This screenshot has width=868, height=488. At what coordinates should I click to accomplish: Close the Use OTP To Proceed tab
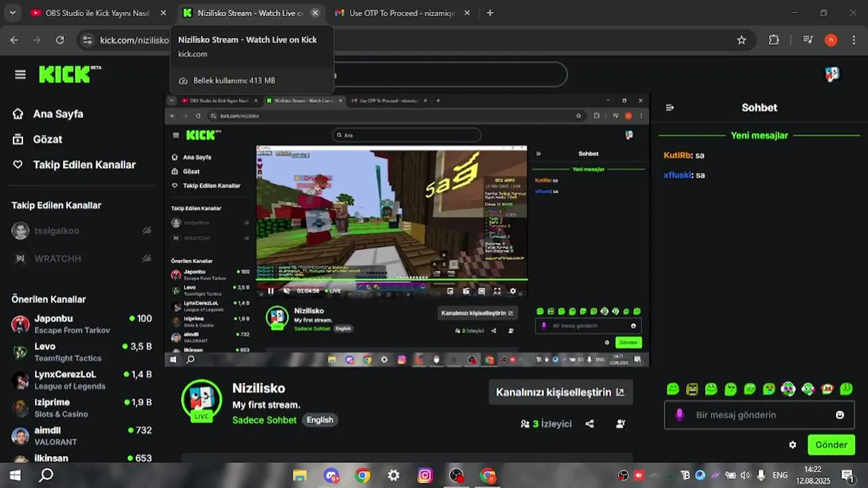coord(467,13)
